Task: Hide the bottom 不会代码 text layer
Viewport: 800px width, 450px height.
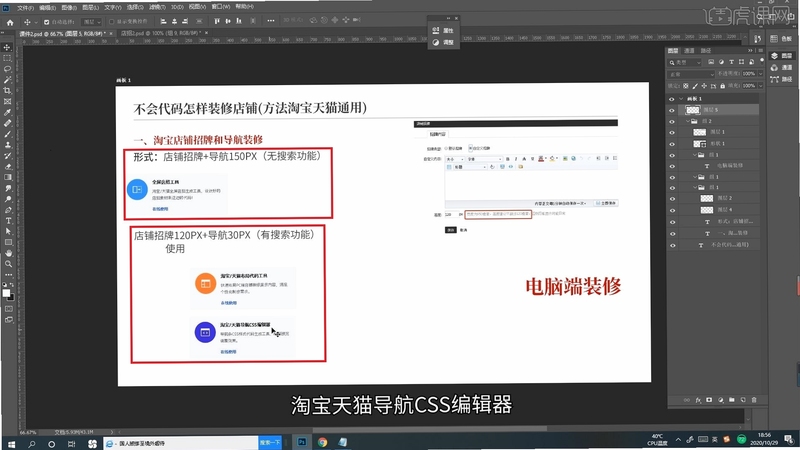Action: tap(672, 245)
